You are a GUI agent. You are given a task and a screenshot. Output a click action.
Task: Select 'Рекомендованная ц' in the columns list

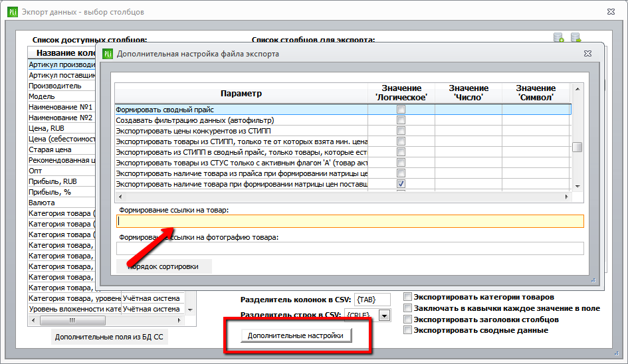coord(62,160)
